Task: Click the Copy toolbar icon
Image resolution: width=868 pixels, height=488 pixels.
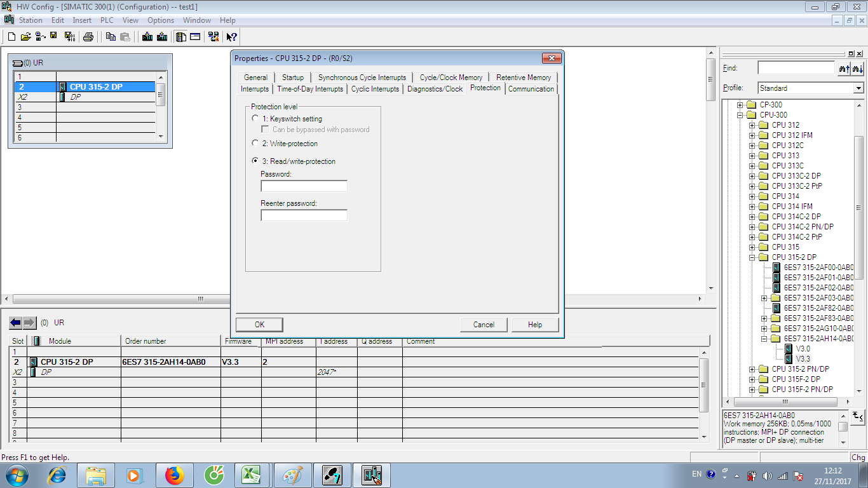Action: [x=111, y=37]
